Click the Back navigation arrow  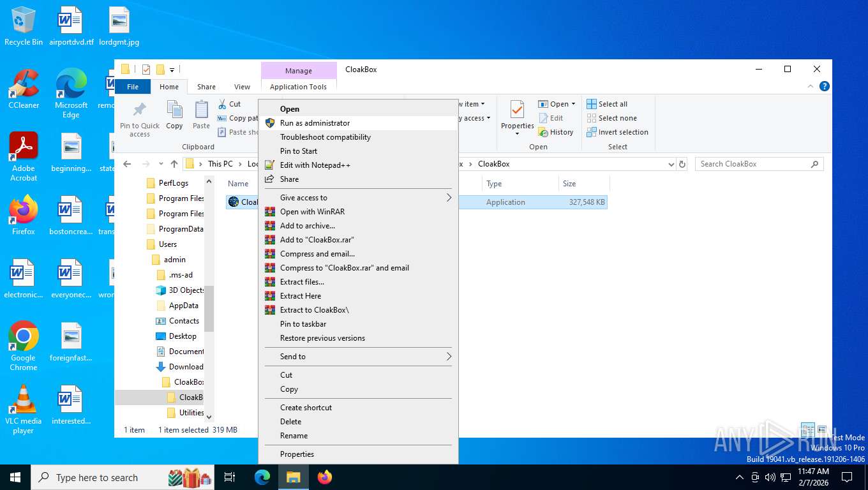[x=127, y=164]
